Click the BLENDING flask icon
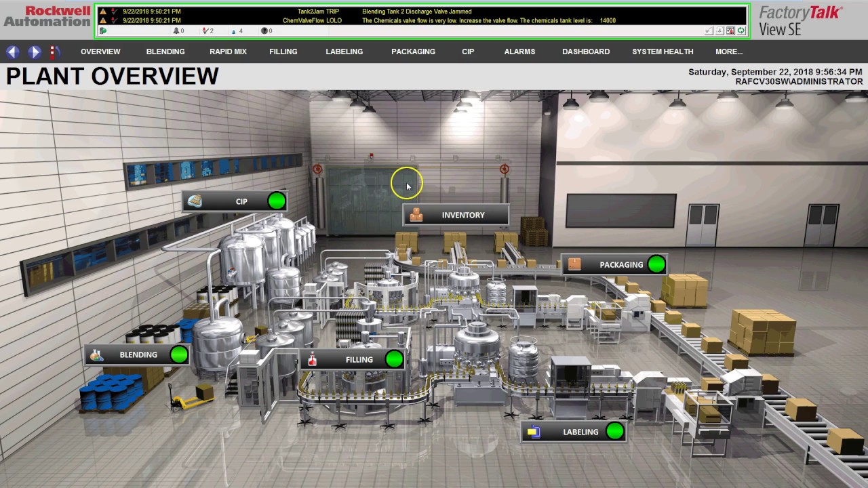Screen dimensions: 868x488 tap(97, 354)
